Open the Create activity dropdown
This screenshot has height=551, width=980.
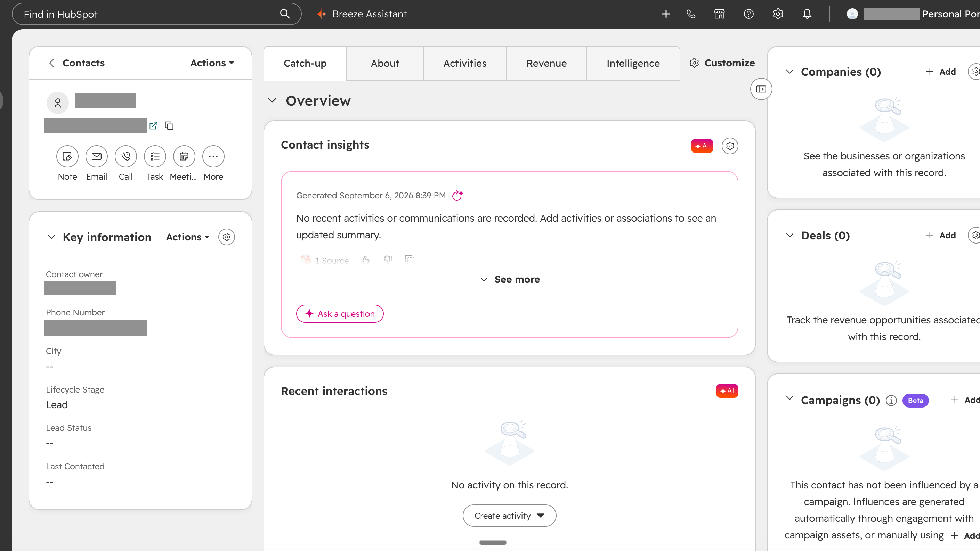pyautogui.click(x=509, y=516)
